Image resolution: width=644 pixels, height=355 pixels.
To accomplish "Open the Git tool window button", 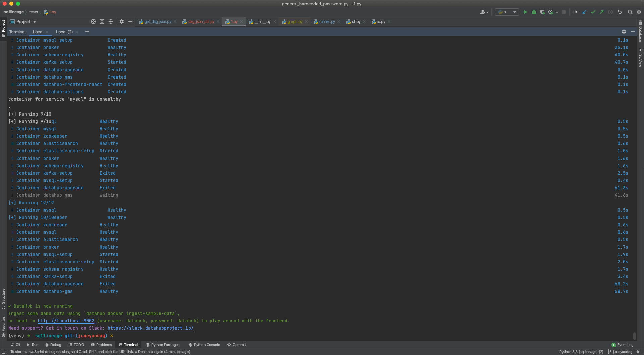I will (15, 345).
